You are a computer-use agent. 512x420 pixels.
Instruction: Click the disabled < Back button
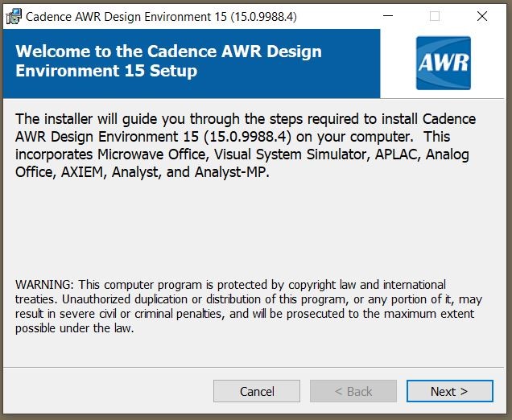(353, 391)
